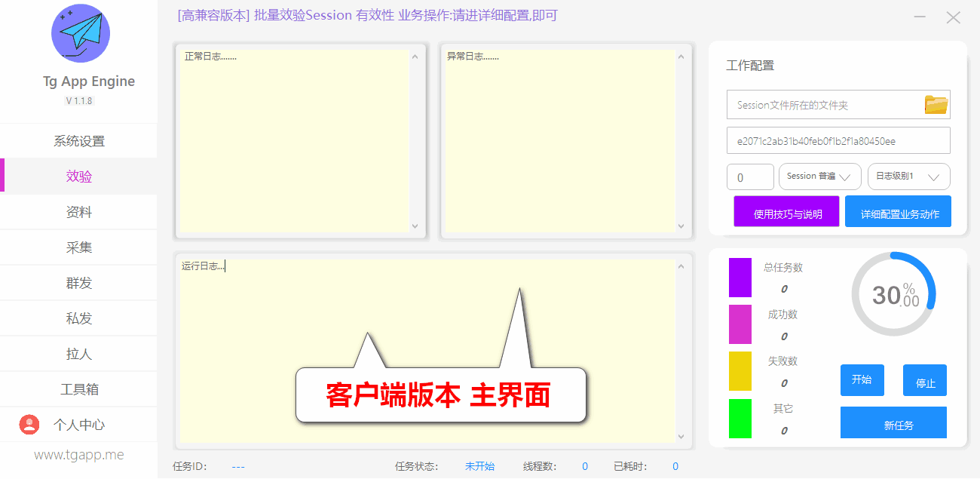Image resolution: width=980 pixels, height=479 pixels.
Task: Go to the 采集 section
Action: tap(79, 247)
